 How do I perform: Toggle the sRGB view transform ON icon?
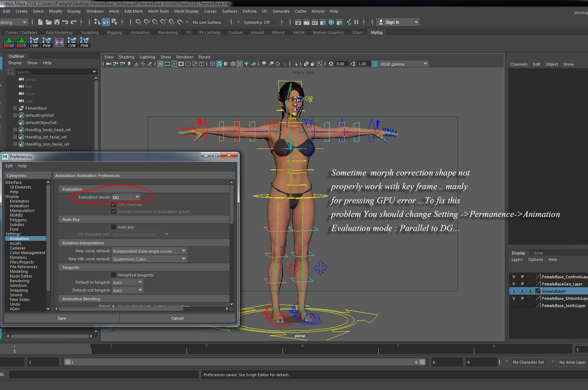tap(375, 64)
